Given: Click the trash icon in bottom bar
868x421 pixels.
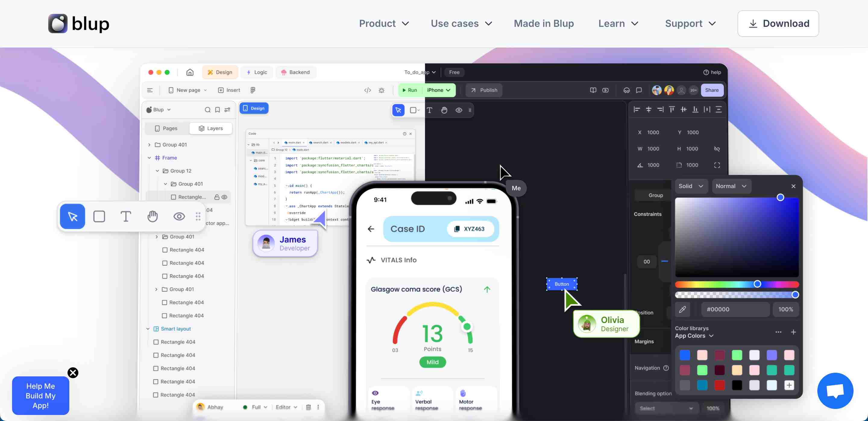Looking at the screenshot, I should tap(308, 407).
